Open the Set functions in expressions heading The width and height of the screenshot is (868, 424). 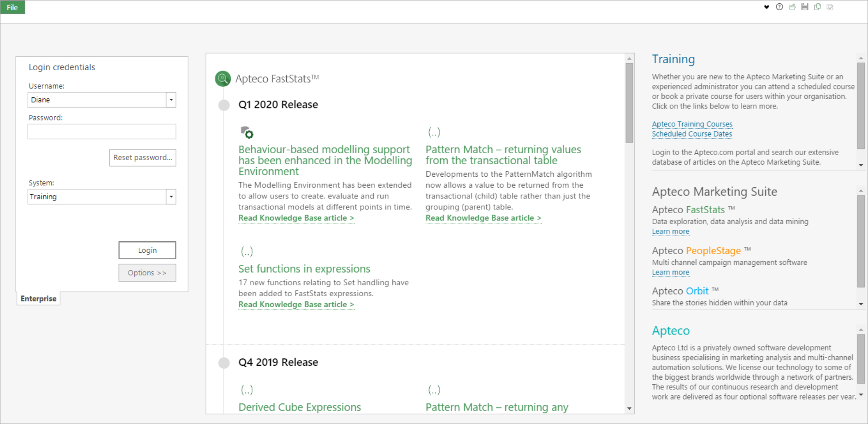coord(304,269)
